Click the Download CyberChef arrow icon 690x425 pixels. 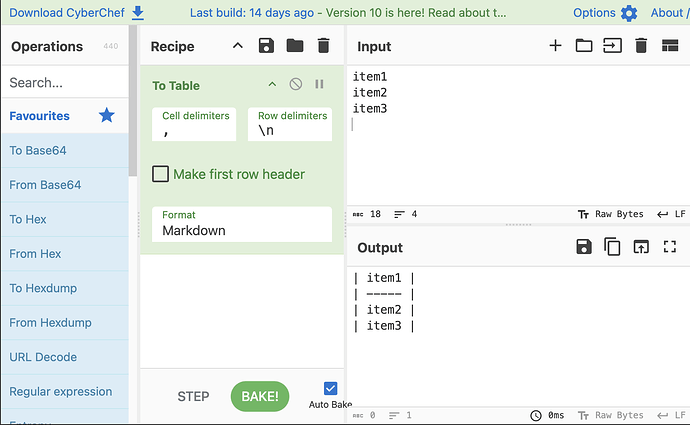138,13
